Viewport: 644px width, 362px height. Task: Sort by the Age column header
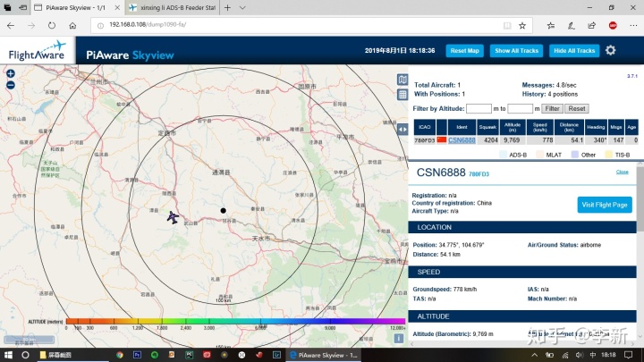coord(631,127)
